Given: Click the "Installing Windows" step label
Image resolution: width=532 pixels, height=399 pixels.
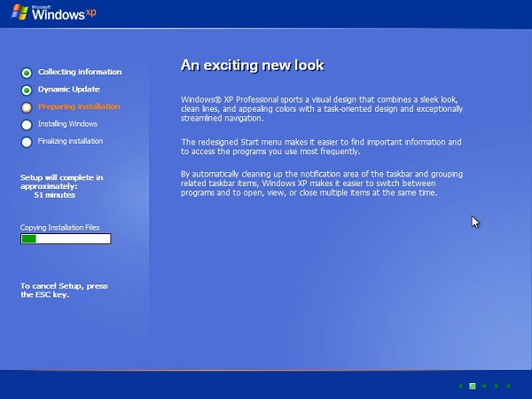Looking at the screenshot, I should click(68, 124).
